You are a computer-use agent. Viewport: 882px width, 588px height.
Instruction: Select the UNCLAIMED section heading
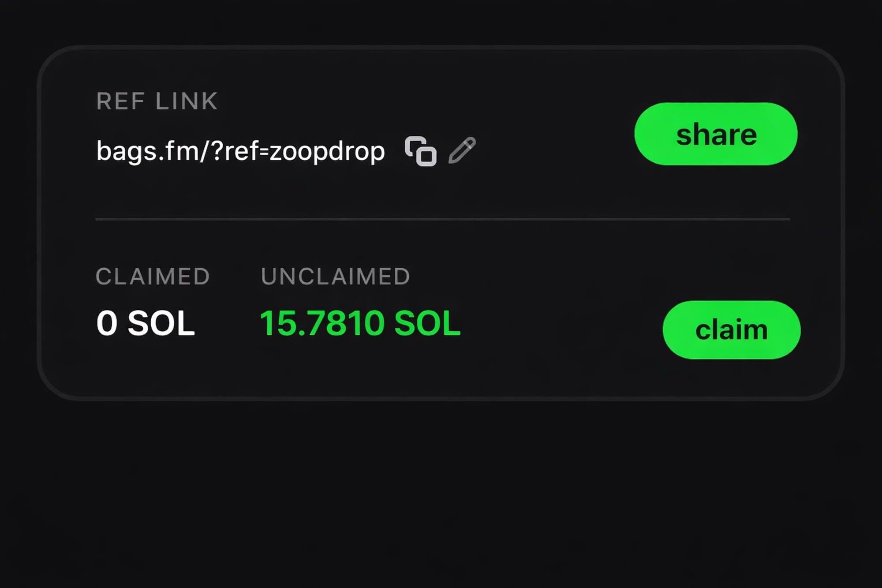[x=336, y=276]
